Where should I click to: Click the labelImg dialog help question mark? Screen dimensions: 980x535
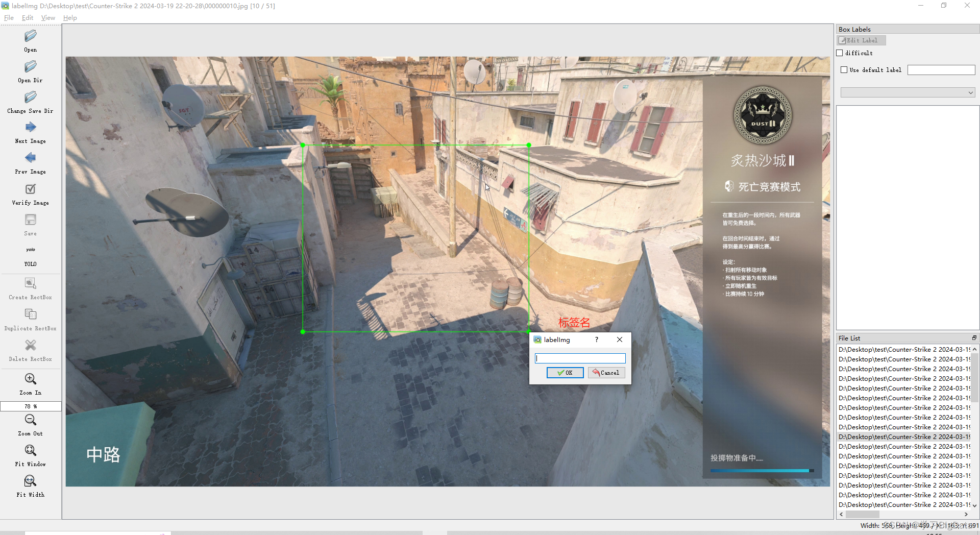click(596, 339)
